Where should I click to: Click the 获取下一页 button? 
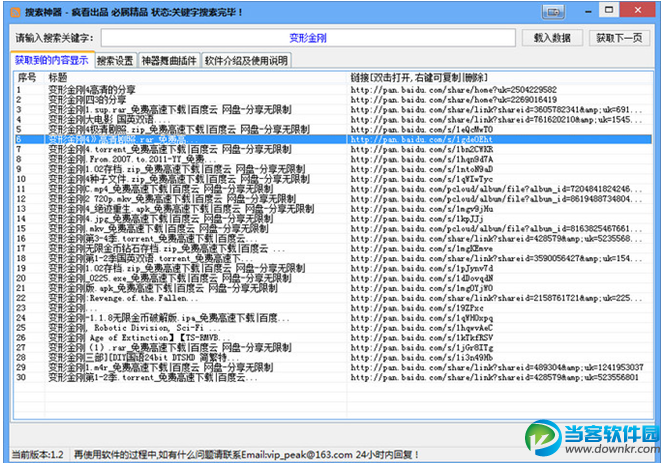coord(619,38)
